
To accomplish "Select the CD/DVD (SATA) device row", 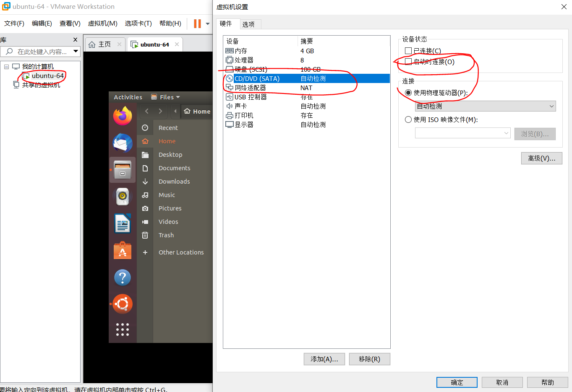I will [x=307, y=78].
